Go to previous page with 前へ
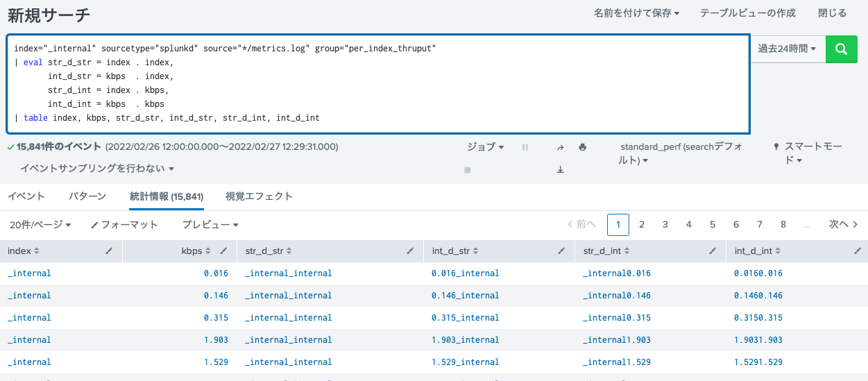The height and width of the screenshot is (381, 868). (x=581, y=224)
